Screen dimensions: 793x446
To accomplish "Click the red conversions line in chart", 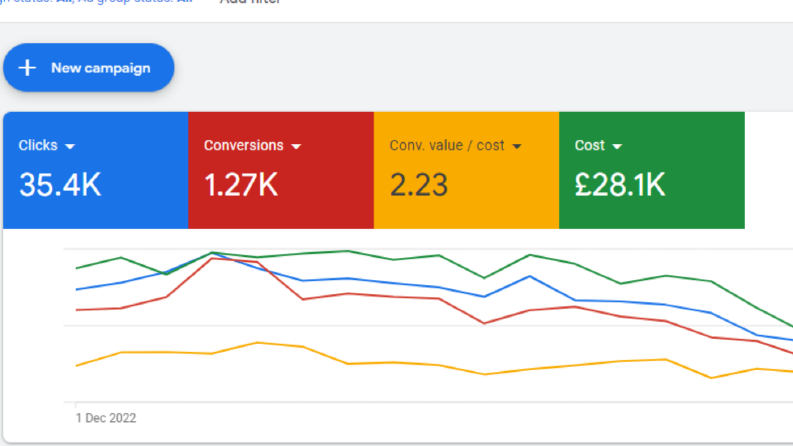I will coord(438,298).
